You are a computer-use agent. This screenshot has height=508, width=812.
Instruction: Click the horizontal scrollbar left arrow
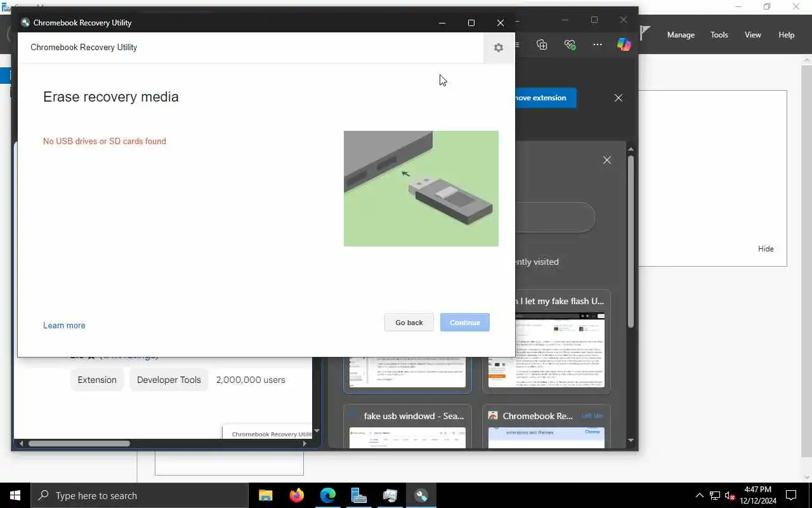[21, 443]
